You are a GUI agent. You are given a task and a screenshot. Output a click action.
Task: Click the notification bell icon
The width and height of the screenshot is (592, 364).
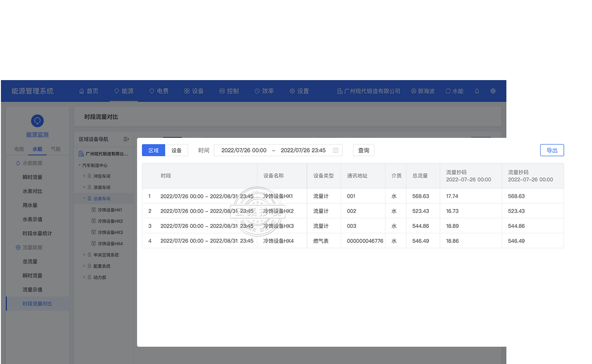pyautogui.click(x=477, y=91)
